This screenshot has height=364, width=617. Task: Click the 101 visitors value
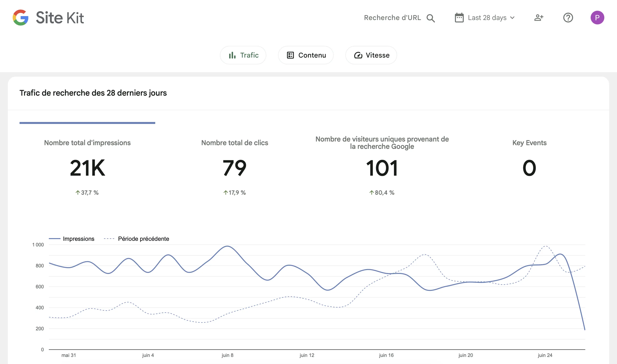(382, 168)
